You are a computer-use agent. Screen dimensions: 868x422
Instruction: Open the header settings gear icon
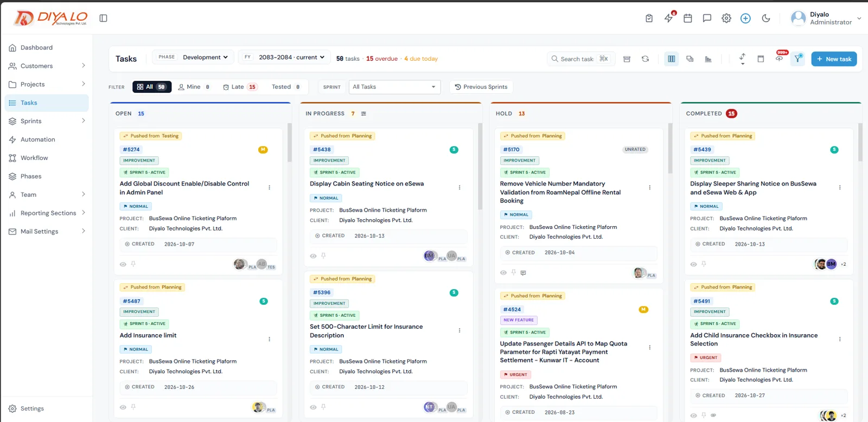tap(726, 18)
